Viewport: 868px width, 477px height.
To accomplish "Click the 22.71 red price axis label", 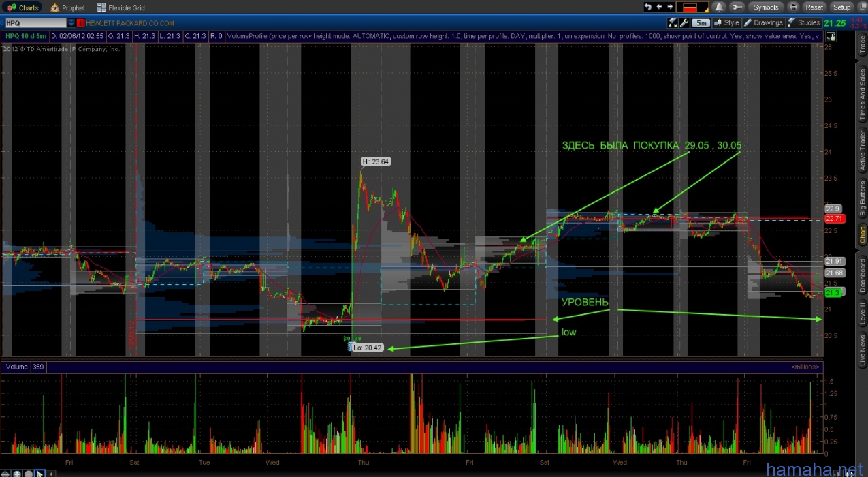I will (x=834, y=219).
